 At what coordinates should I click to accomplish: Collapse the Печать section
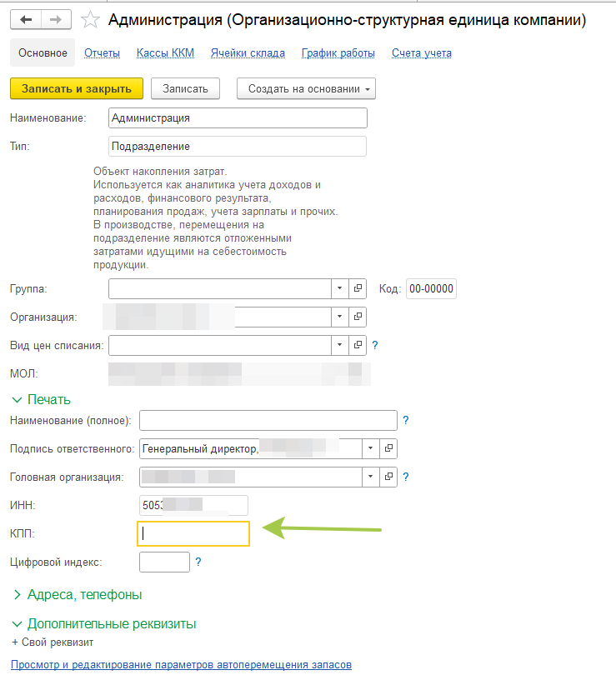48,399
